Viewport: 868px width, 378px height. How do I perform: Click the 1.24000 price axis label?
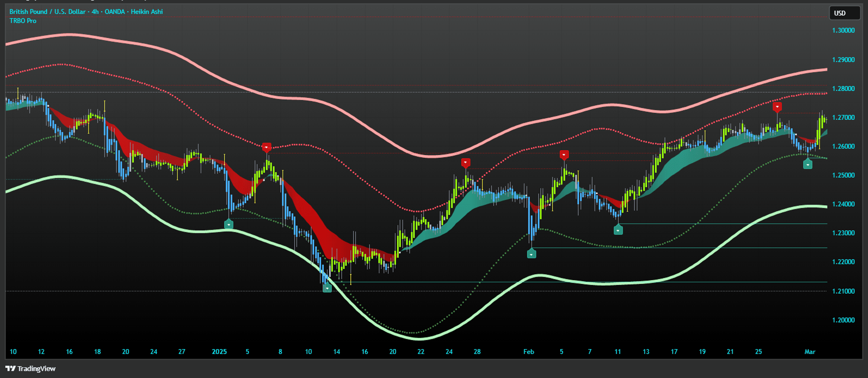pyautogui.click(x=844, y=204)
